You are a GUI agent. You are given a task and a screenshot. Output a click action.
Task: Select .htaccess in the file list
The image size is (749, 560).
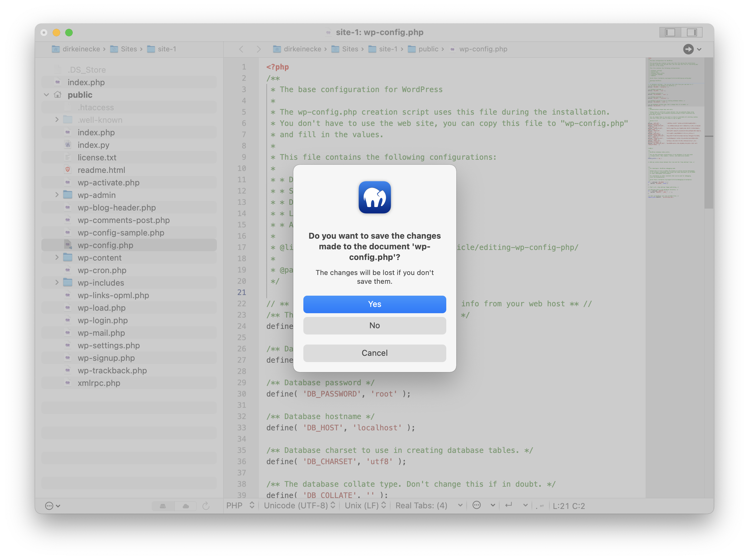tap(129, 107)
